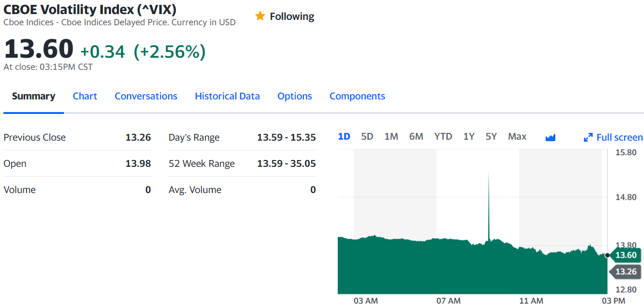Switch to the Summary tab
Screen dimensions: 644x308
pyautogui.click(x=33, y=96)
